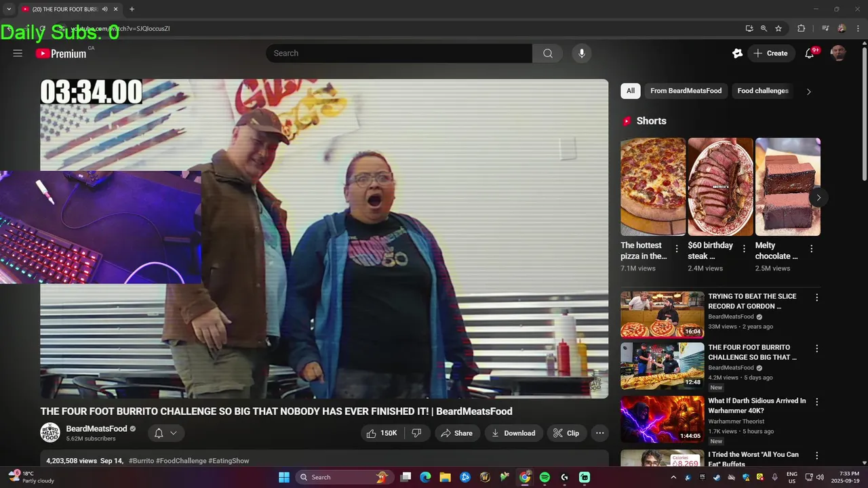Close the Four Foot Burrito browser tab
The image size is (868, 488).
click(x=116, y=9)
